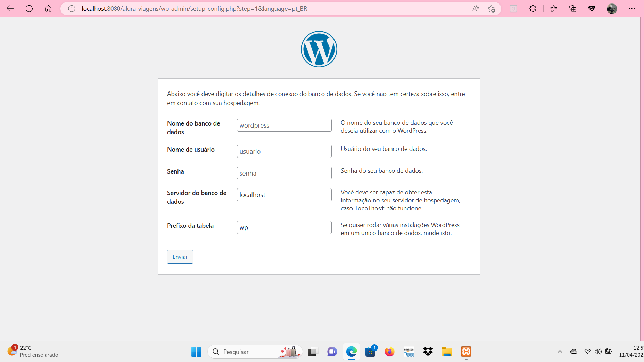This screenshot has height=362, width=644.
Task: Open the user profile avatar
Action: pos(612,9)
